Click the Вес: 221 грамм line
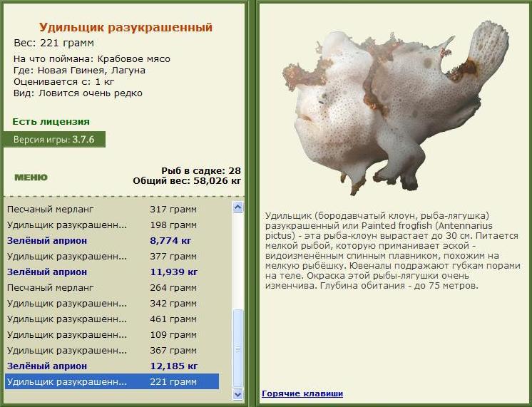The width and height of the screenshot is (532, 407). tap(54, 43)
